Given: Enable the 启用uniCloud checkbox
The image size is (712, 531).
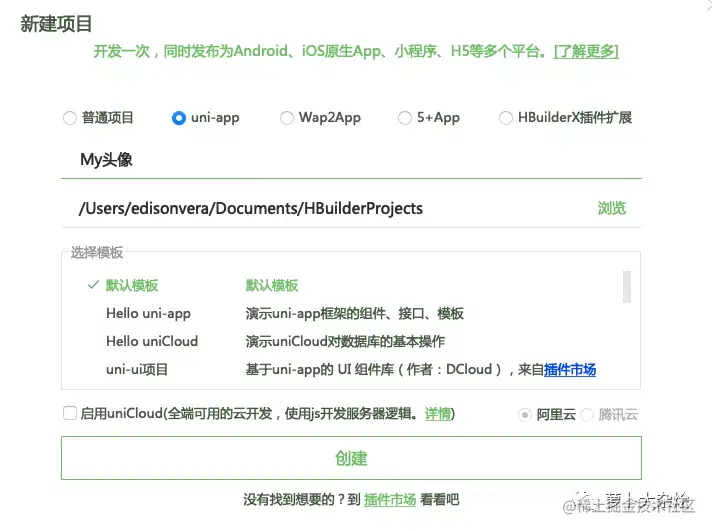Looking at the screenshot, I should point(70,413).
